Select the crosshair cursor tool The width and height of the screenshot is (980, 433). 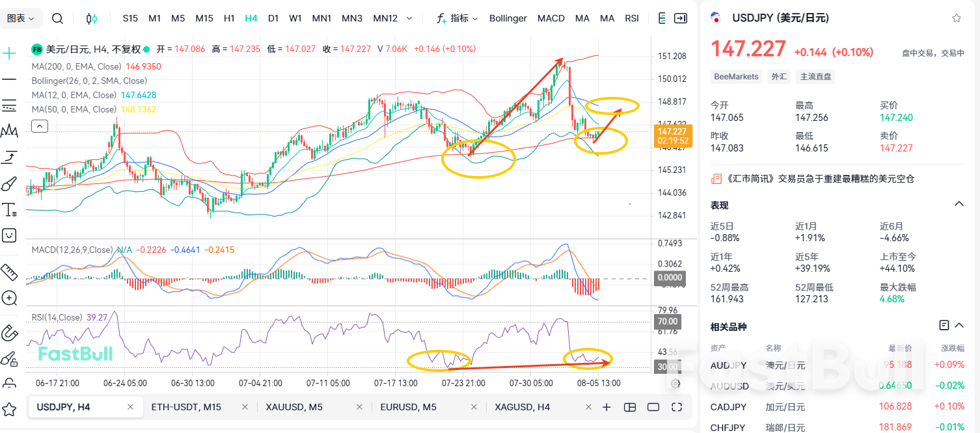click(9, 53)
